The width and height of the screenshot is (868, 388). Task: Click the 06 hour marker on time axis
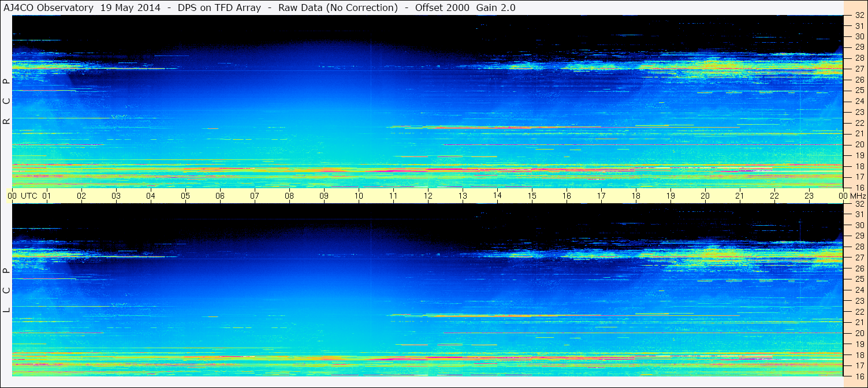click(220, 196)
